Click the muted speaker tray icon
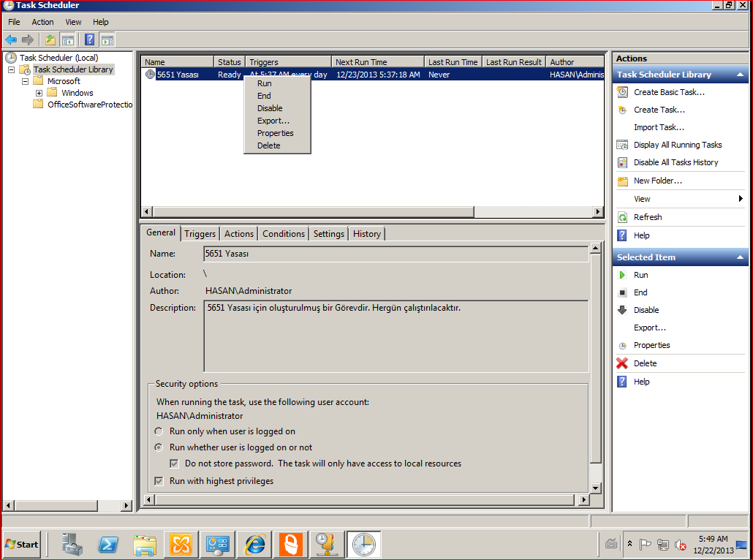The width and height of the screenshot is (753, 560). (680, 545)
